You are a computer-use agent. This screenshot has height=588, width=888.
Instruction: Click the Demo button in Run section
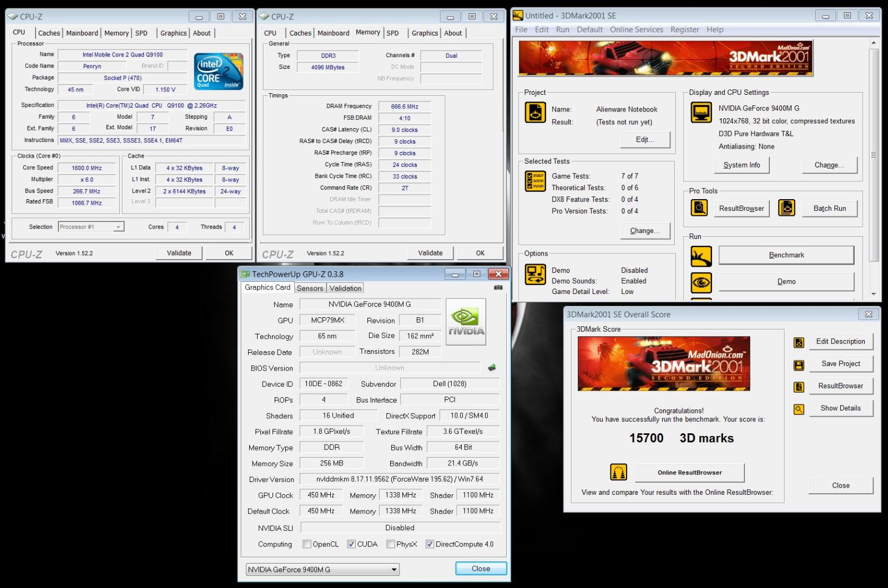pyautogui.click(x=786, y=282)
